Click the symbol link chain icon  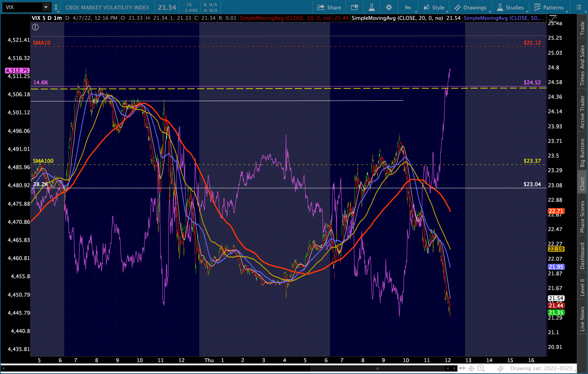tap(56, 7)
